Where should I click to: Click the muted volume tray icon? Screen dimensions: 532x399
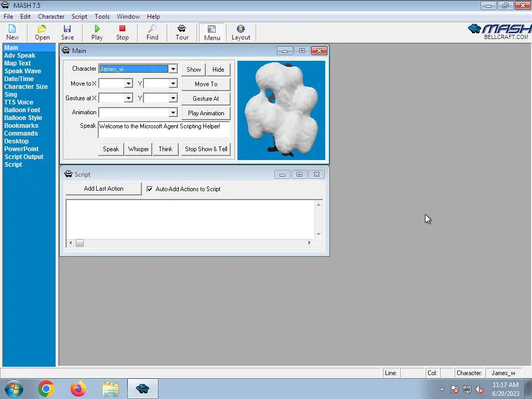tap(480, 390)
